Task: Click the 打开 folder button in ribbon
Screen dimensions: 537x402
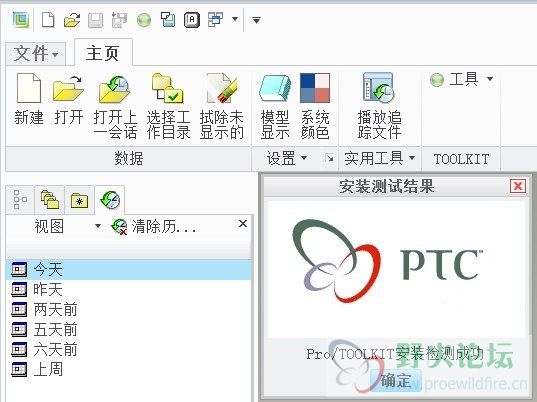Action: coord(68,99)
